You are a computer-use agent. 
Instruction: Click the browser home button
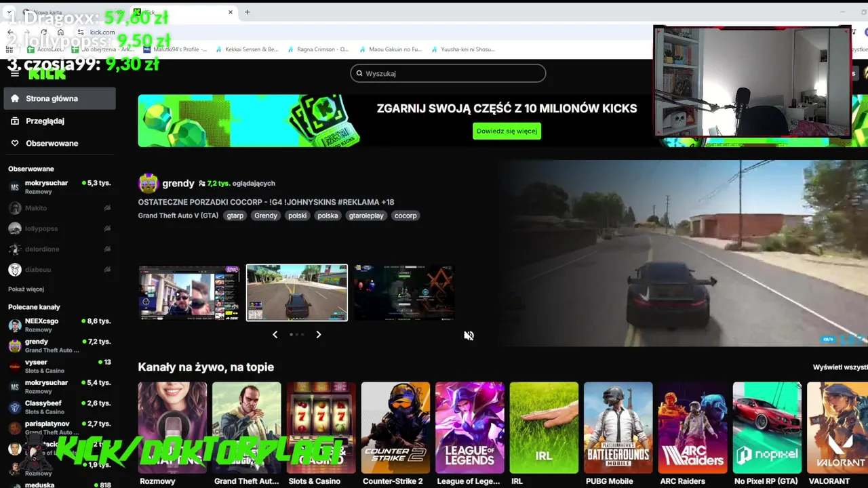coord(60,32)
